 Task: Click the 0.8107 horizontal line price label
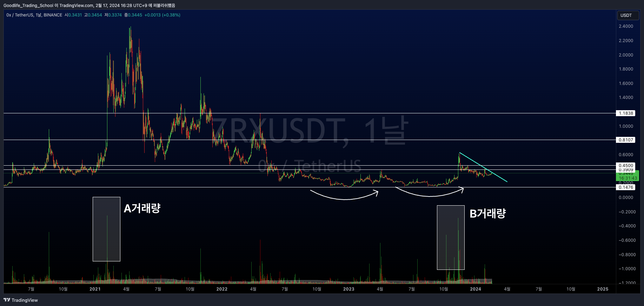tap(626, 140)
